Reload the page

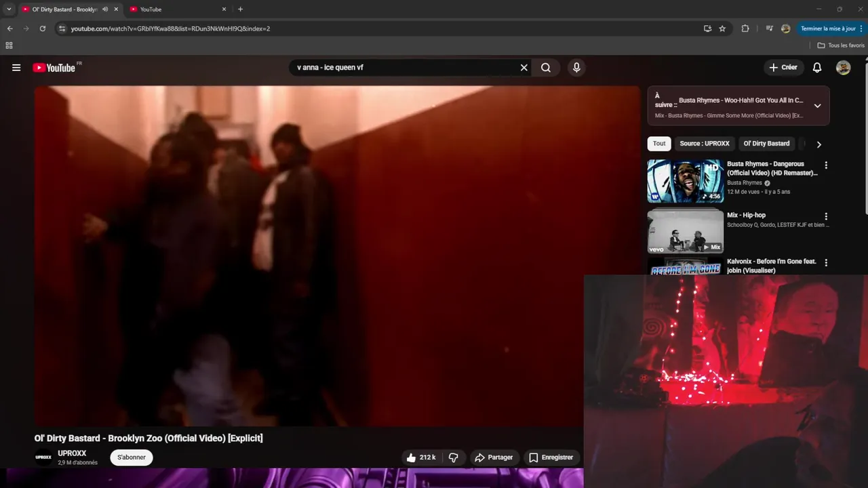tap(42, 28)
